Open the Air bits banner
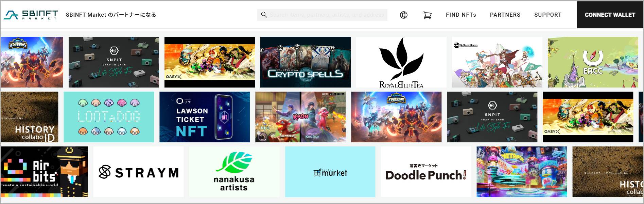 point(44,172)
